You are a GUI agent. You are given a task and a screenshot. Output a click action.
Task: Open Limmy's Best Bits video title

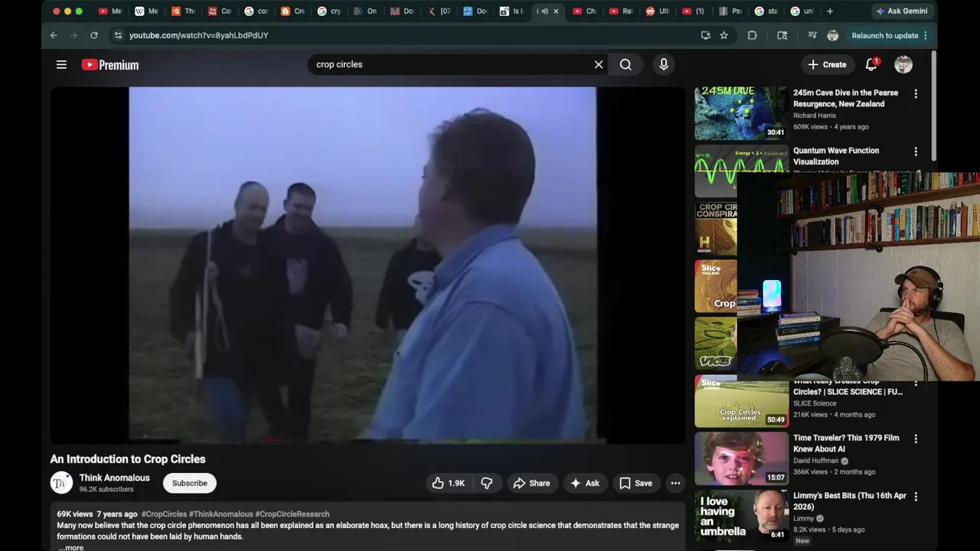850,501
